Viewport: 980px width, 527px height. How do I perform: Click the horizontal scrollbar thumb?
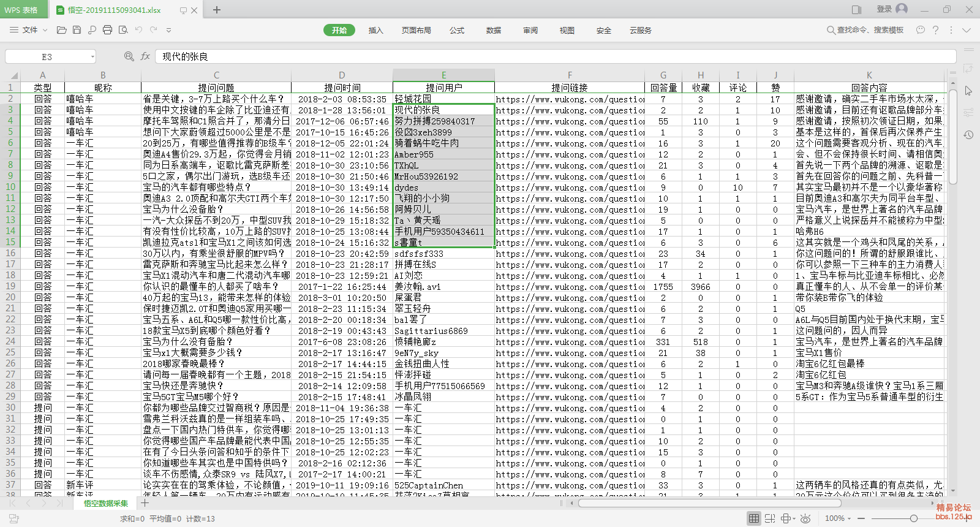coord(710,503)
